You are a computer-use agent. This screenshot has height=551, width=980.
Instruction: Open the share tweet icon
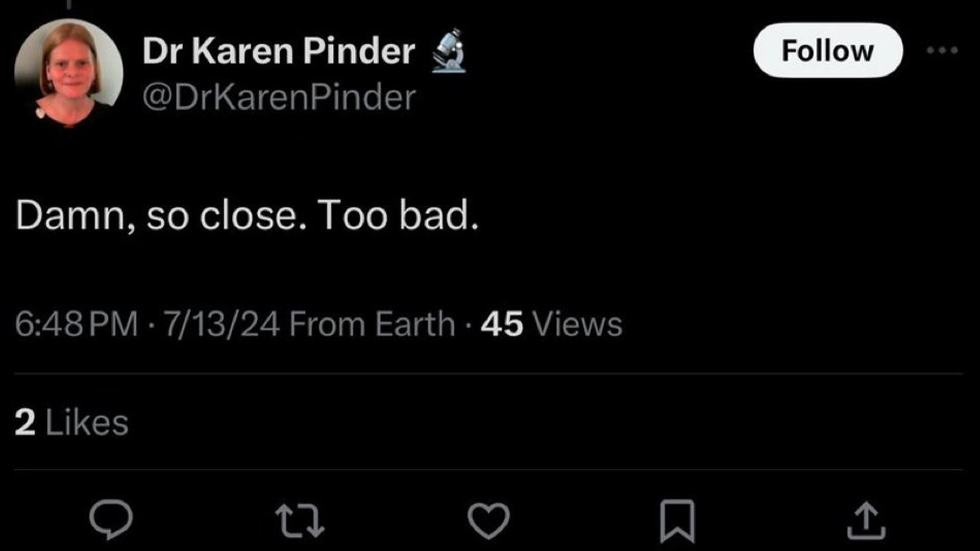click(866, 521)
